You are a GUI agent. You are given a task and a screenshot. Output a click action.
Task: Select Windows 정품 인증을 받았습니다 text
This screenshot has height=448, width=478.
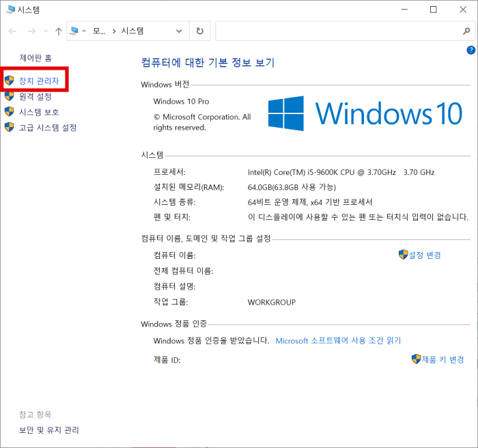tap(211, 341)
